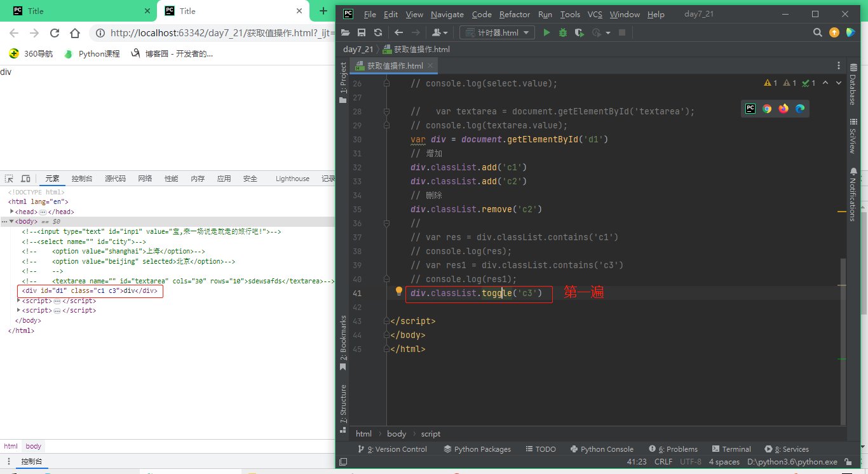Close the 获取值操作.html editor tab
This screenshot has height=474, width=868.
(x=430, y=65)
